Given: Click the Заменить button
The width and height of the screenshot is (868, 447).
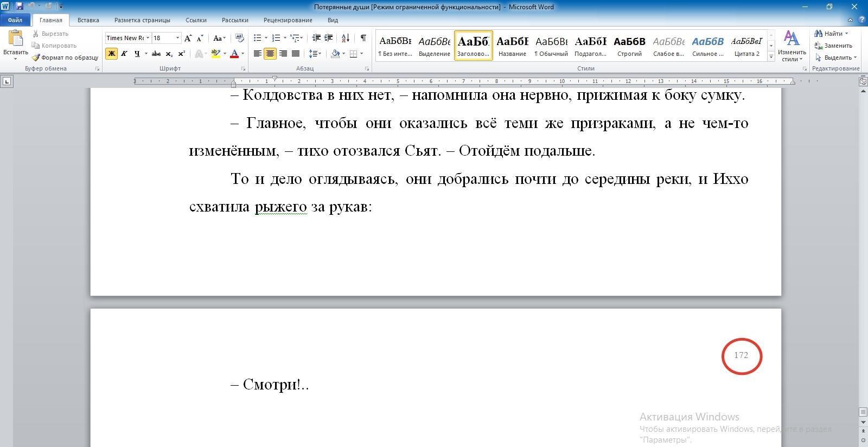Looking at the screenshot, I should [x=833, y=46].
